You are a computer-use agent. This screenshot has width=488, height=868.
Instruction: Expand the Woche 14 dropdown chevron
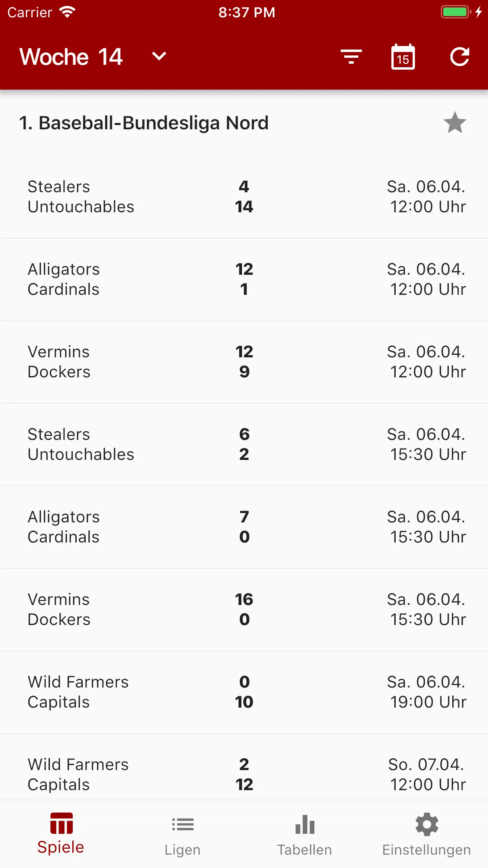point(159,56)
